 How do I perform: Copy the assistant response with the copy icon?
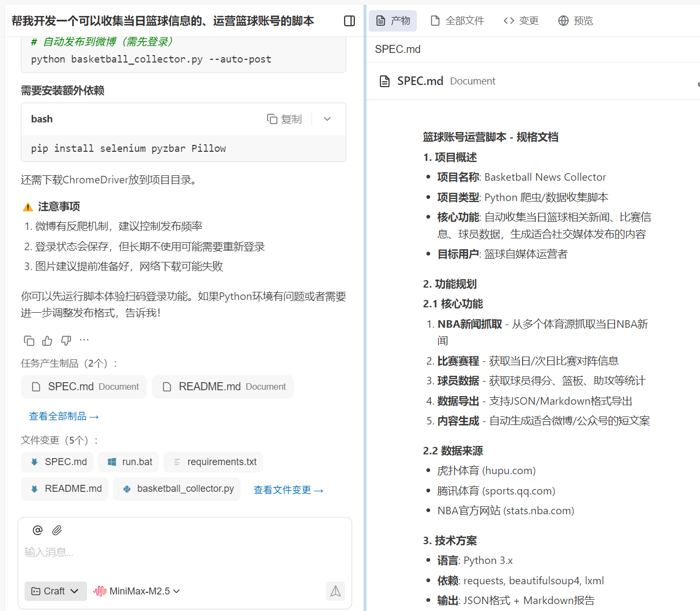pyautogui.click(x=29, y=341)
